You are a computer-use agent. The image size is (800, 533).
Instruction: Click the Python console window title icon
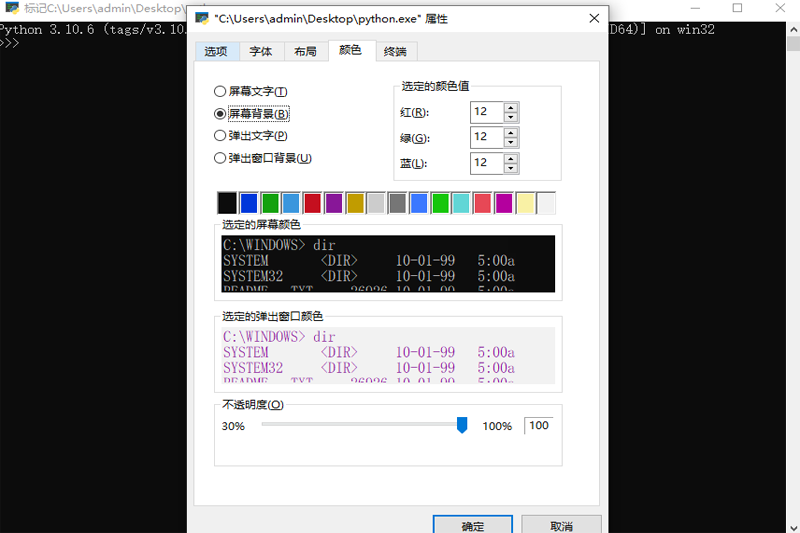[x=12, y=8]
